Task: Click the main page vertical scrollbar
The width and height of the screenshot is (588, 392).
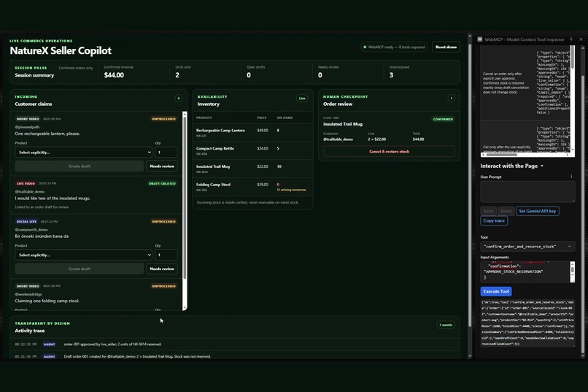Action: [x=470, y=184]
